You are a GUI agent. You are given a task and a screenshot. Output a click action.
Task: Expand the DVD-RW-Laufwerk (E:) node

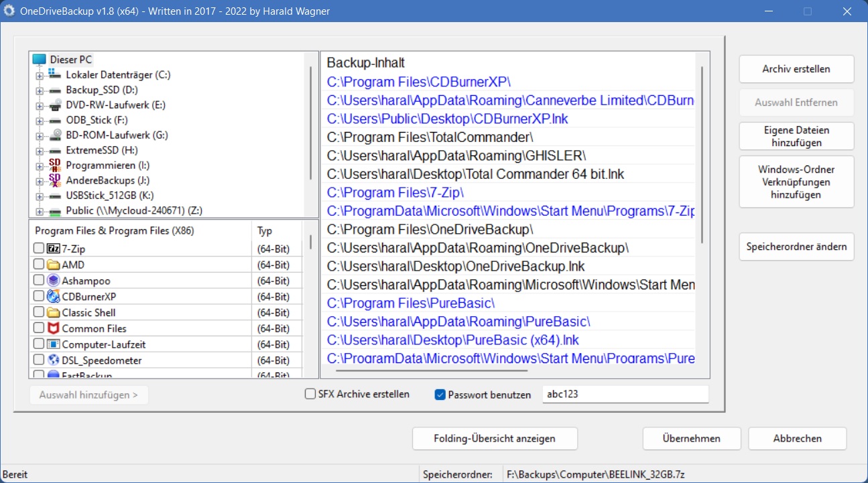pyautogui.click(x=40, y=105)
